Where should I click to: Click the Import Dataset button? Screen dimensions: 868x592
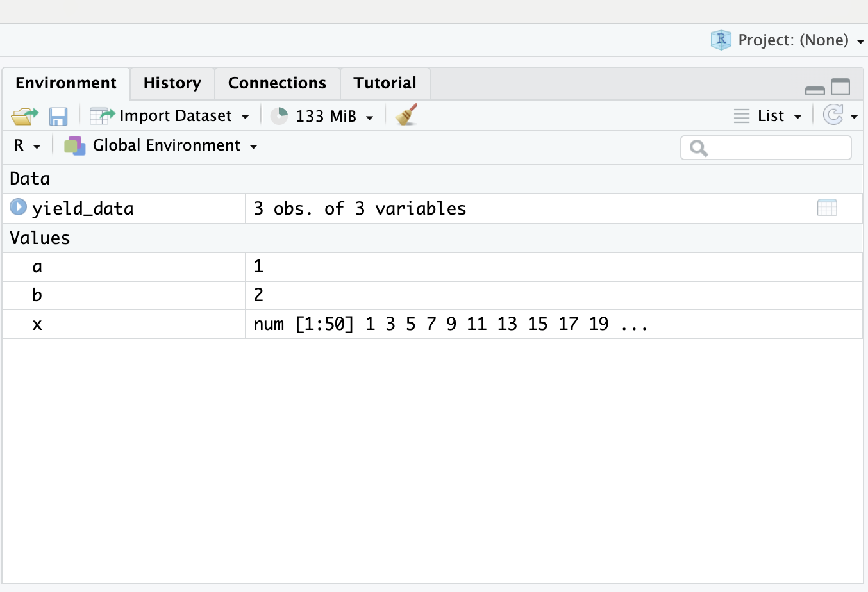(x=175, y=115)
